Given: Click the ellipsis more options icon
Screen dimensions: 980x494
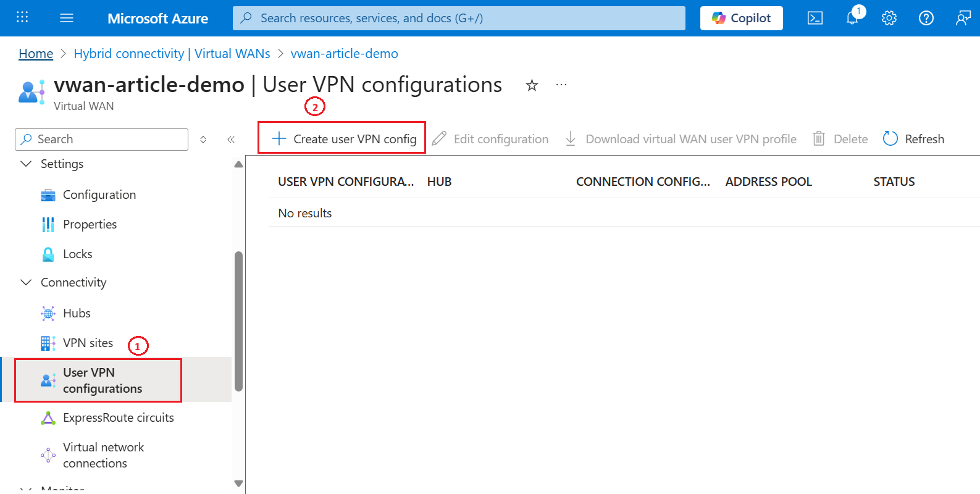Looking at the screenshot, I should coord(561,85).
